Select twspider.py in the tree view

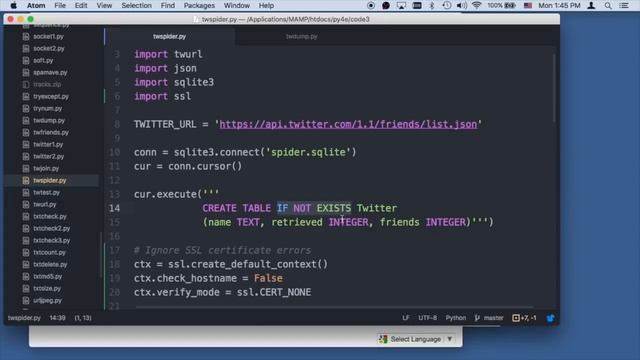click(51, 180)
